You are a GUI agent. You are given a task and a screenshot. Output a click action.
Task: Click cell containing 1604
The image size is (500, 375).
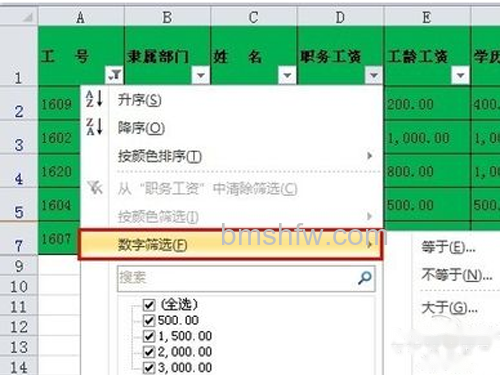tap(59, 204)
